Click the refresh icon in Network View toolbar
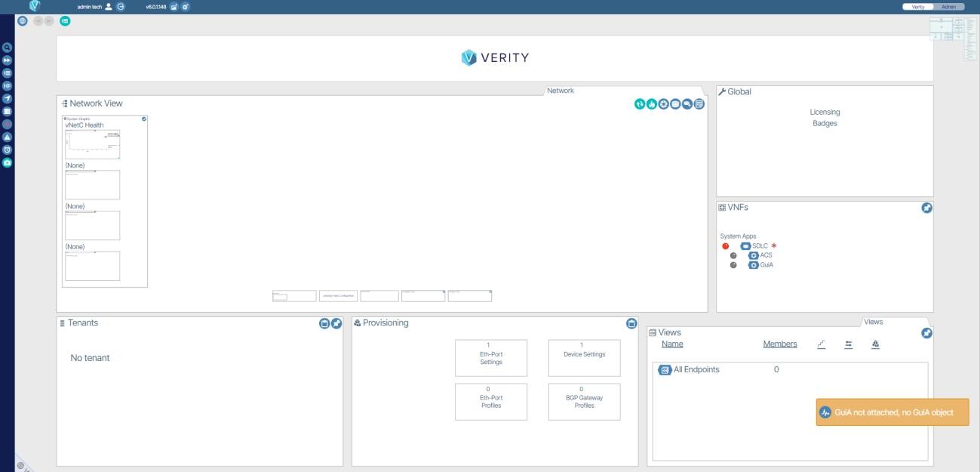The image size is (980, 472). (640, 103)
